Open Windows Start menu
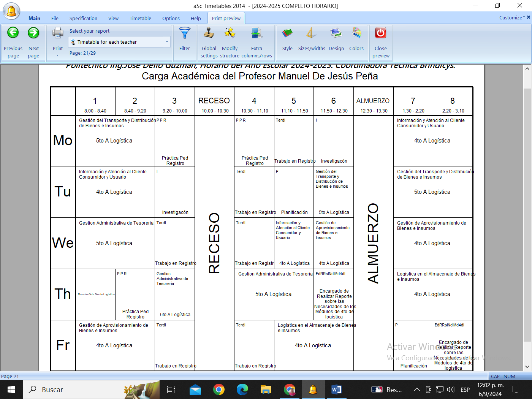Image resolution: width=532 pixels, height=399 pixels. pyautogui.click(x=11, y=389)
